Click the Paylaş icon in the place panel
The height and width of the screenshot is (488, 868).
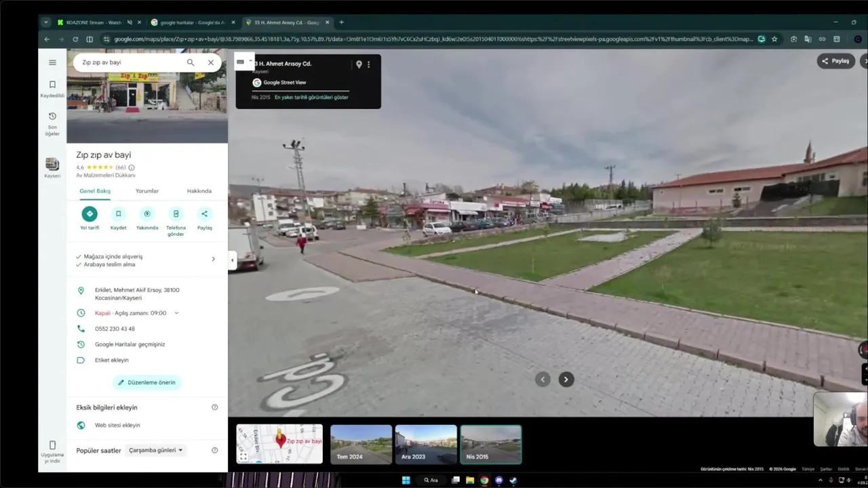click(204, 219)
